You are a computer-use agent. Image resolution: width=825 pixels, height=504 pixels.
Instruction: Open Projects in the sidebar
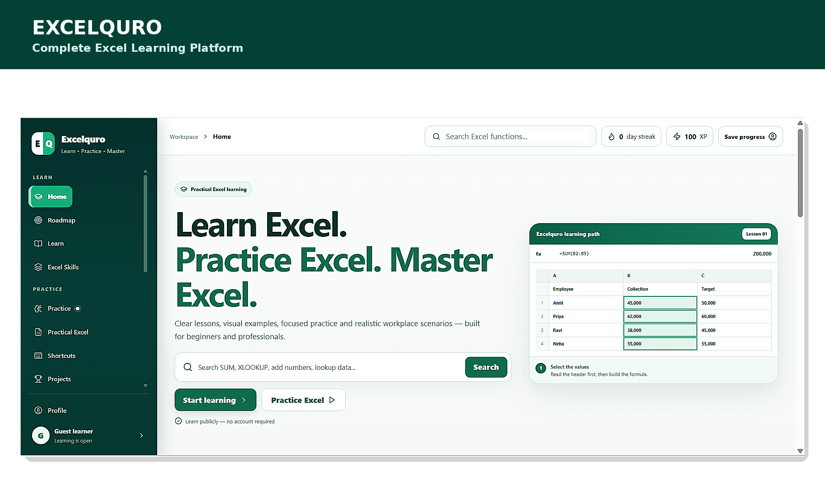53,379
